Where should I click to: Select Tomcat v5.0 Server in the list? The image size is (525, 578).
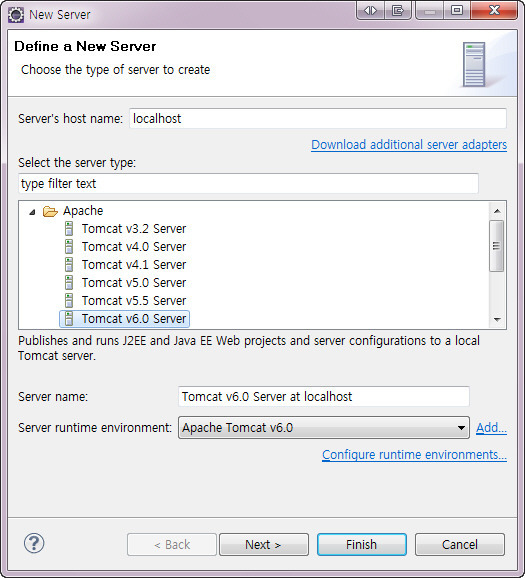tap(134, 283)
